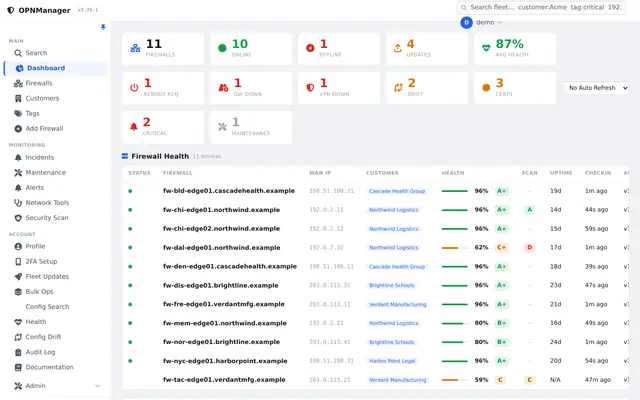Click the Audit Log clipboard icon
The image size is (640, 400).
(18, 352)
